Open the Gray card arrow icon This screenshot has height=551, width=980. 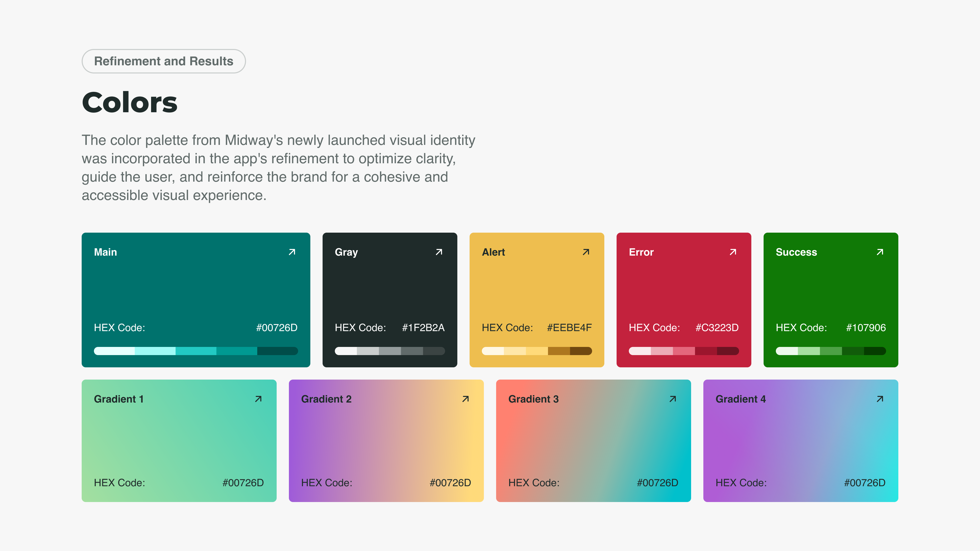pos(439,252)
